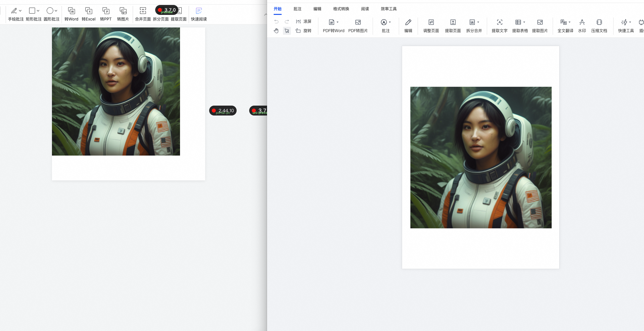Switch to the 开始 tab
Viewport: 644px width, 331px height.
[278, 9]
